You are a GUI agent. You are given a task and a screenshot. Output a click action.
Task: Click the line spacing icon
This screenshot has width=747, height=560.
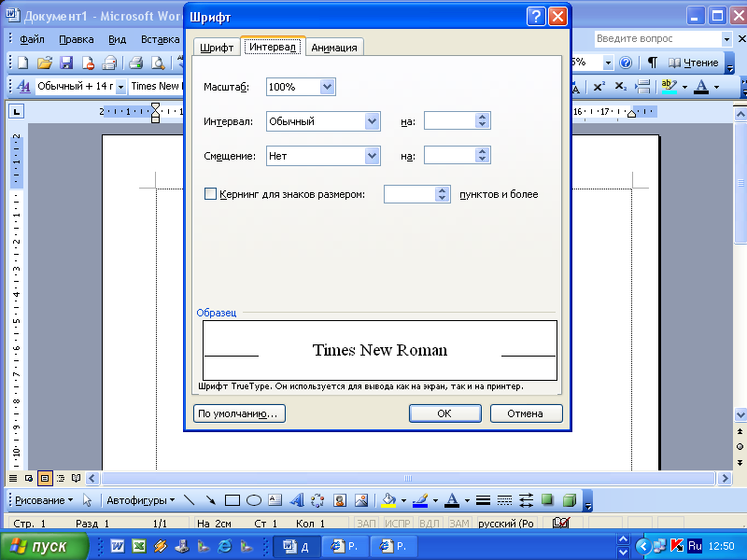(x=643, y=87)
